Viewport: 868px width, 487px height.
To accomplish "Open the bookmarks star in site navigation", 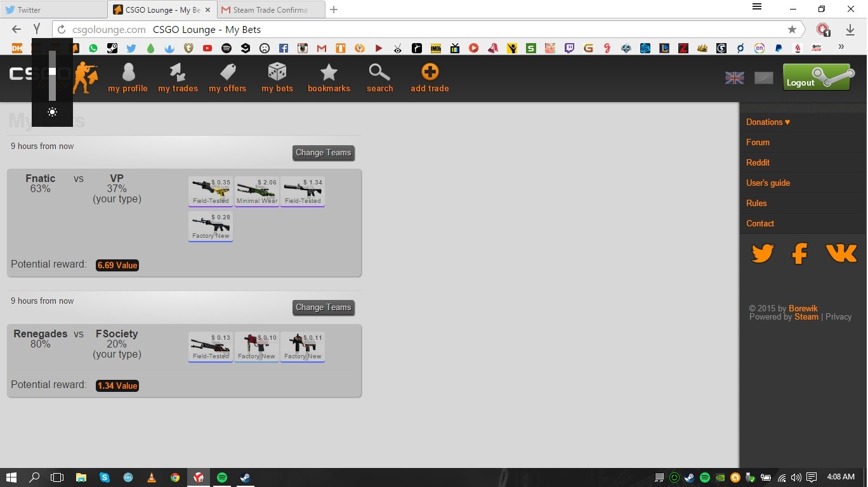I will point(329,78).
